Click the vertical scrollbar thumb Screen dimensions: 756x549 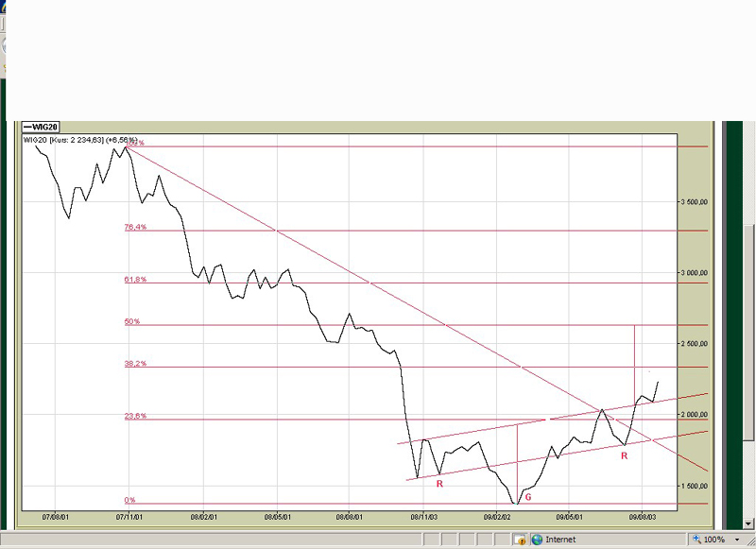748,332
